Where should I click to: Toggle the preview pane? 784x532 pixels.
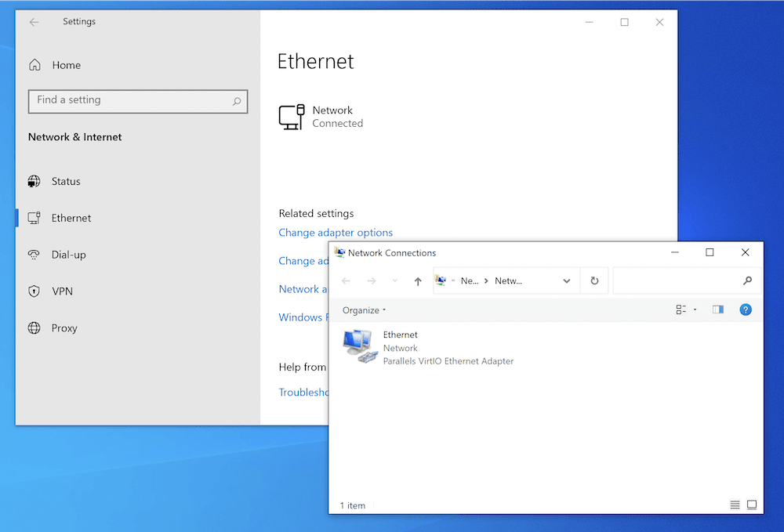coord(717,310)
